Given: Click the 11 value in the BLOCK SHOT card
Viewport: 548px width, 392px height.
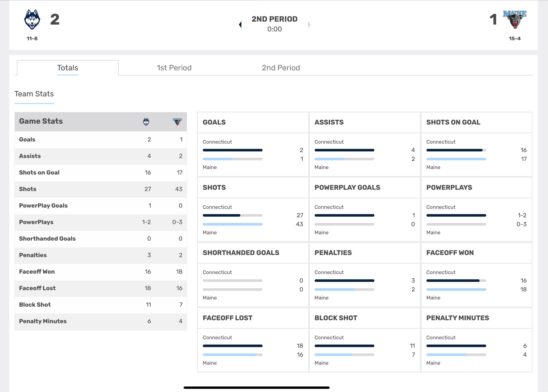Looking at the screenshot, I should (x=412, y=346).
